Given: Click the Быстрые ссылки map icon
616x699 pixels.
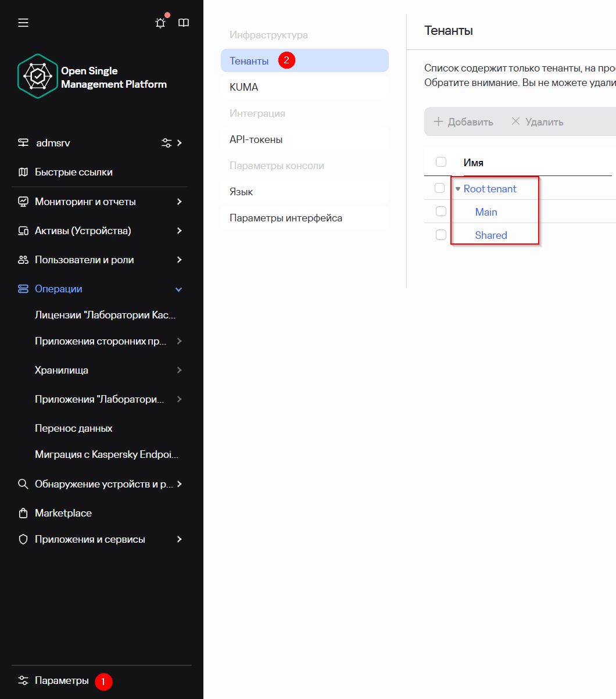Looking at the screenshot, I should pyautogui.click(x=23, y=172).
